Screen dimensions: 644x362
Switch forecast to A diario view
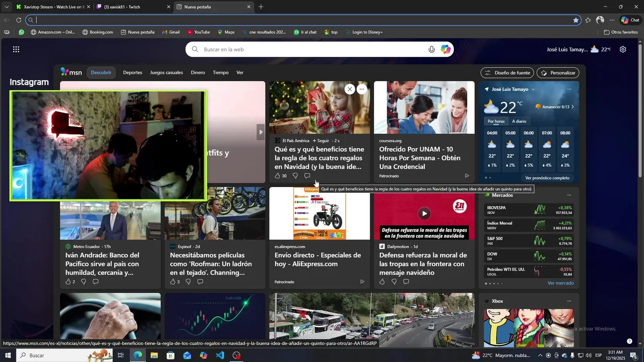coord(519,121)
